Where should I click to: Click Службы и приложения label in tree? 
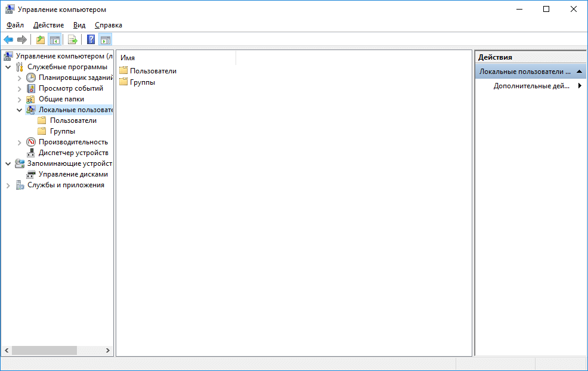tap(66, 185)
